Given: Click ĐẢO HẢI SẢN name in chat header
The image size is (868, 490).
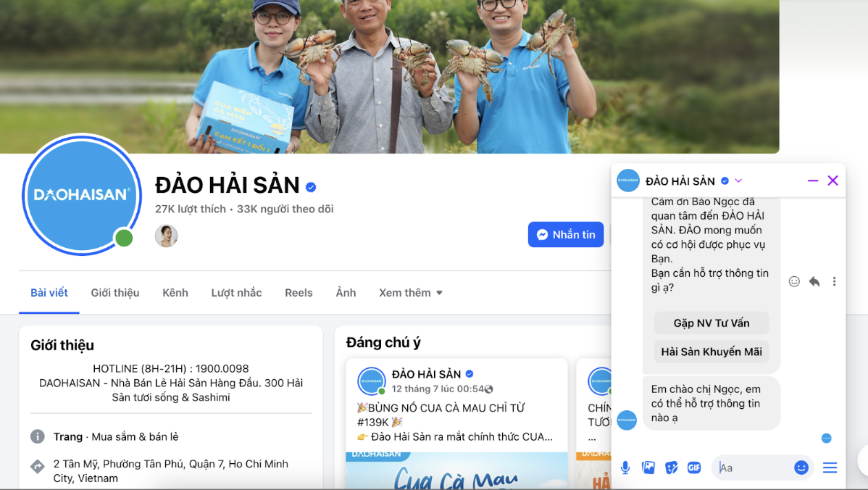Looking at the screenshot, I should click(680, 181).
